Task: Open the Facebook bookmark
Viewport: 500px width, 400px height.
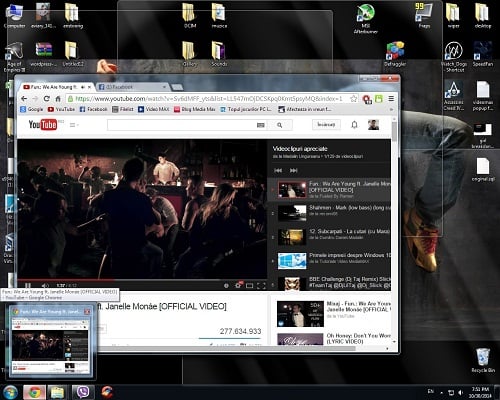Action: point(93,109)
